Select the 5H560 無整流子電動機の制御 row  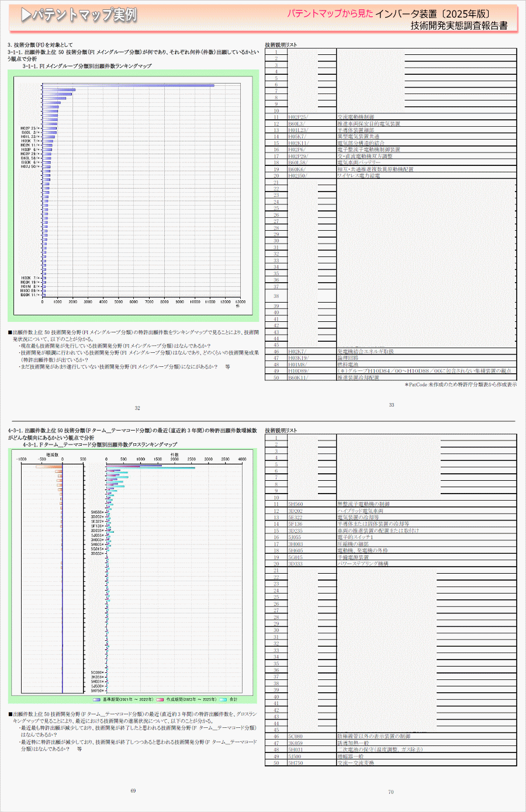click(363, 504)
